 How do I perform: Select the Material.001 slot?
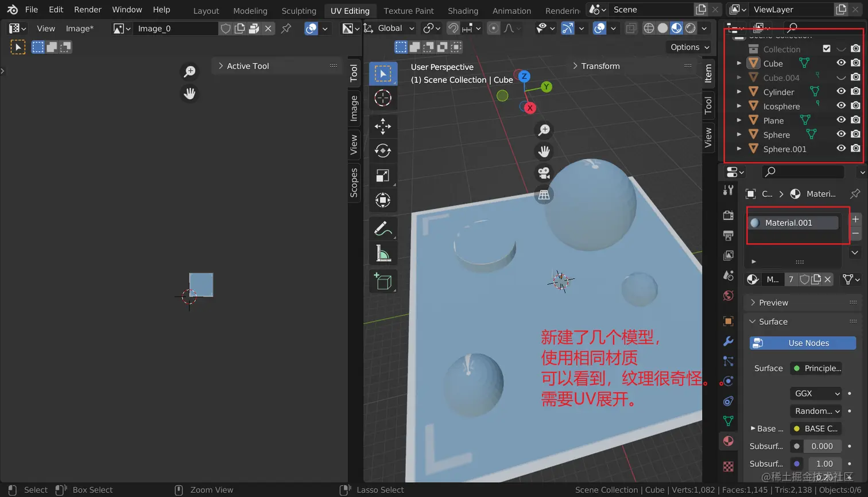794,223
